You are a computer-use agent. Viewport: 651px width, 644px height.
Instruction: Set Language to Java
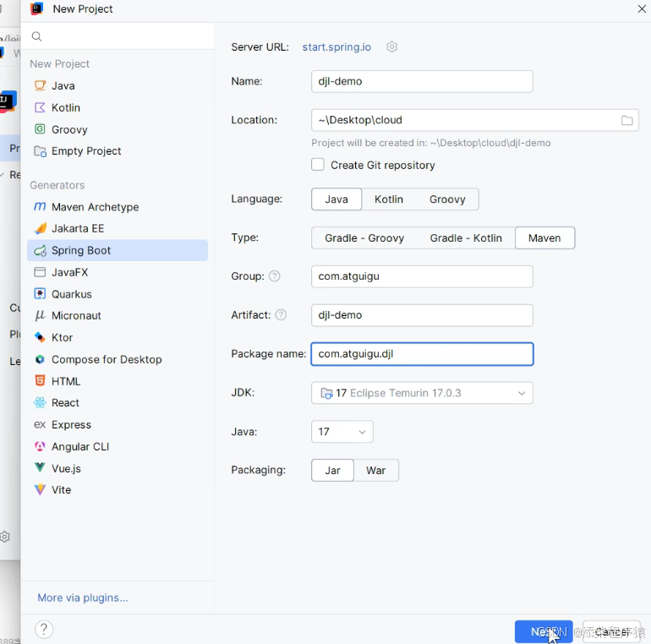(336, 199)
